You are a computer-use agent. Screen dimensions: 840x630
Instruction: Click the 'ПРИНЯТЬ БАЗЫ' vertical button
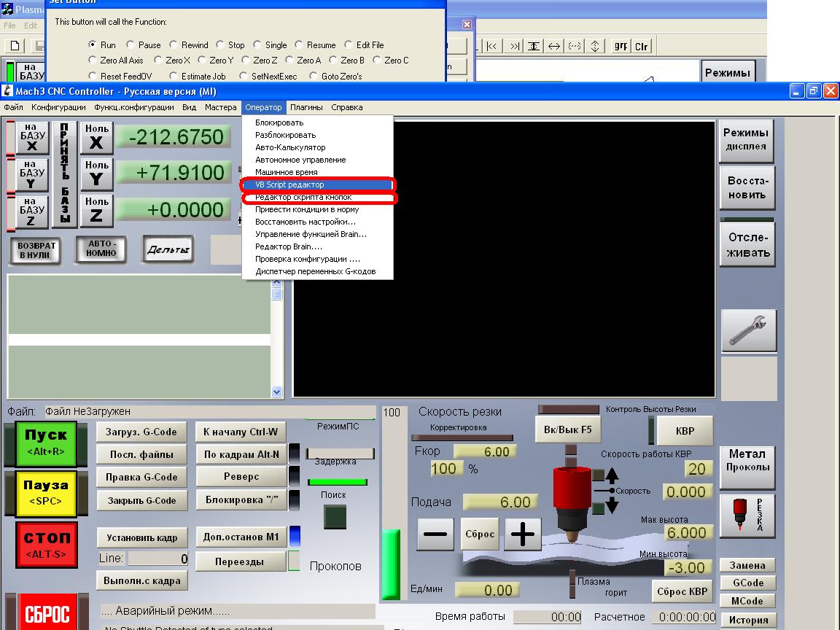[x=65, y=174]
